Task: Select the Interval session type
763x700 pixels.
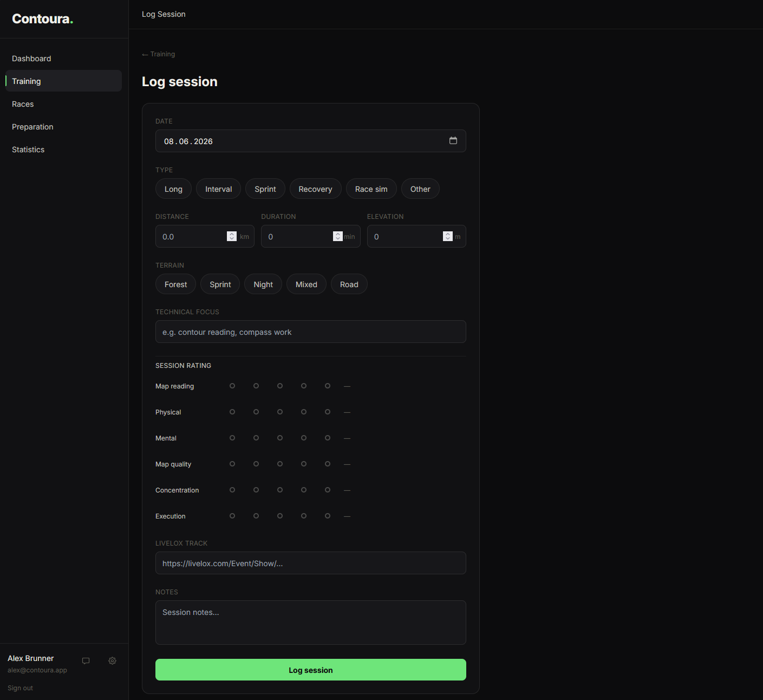Action: (218, 189)
